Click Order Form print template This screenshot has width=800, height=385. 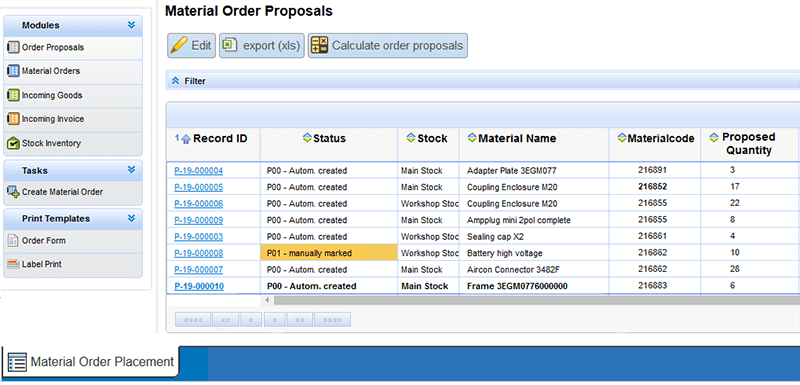tap(73, 241)
